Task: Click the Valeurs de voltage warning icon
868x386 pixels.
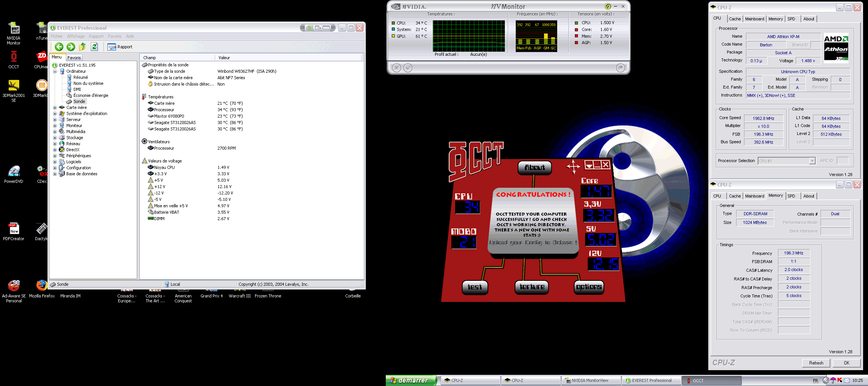Action: [144, 161]
